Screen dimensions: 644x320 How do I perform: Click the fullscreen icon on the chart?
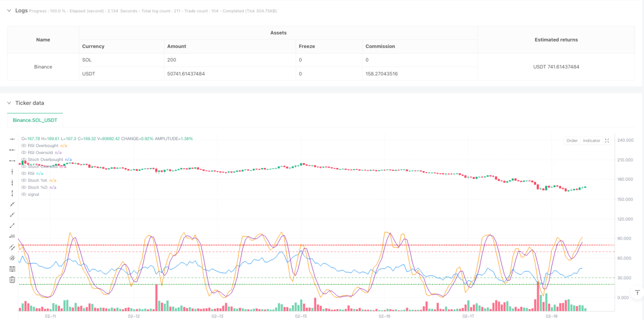point(607,141)
